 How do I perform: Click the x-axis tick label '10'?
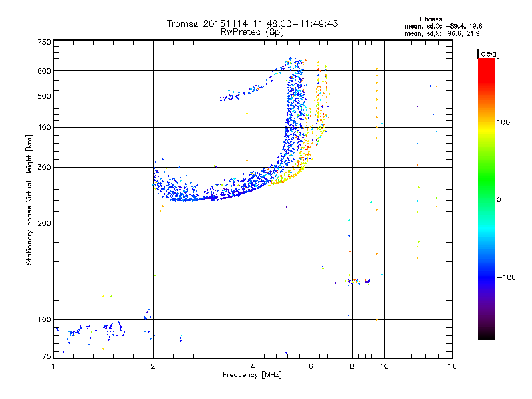pyautogui.click(x=384, y=366)
